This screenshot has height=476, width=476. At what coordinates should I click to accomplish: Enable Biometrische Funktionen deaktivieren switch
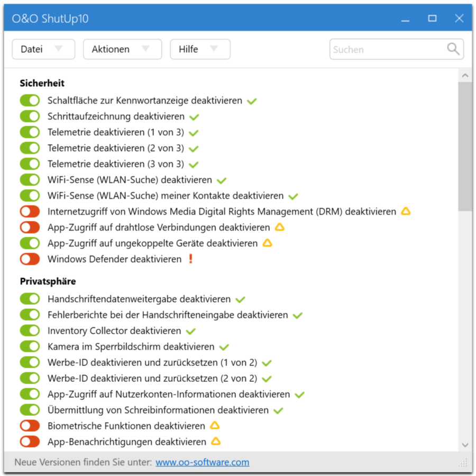[x=30, y=426]
